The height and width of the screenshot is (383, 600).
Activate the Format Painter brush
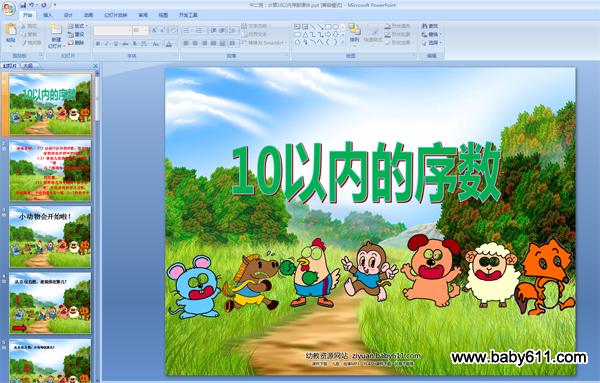point(31,43)
